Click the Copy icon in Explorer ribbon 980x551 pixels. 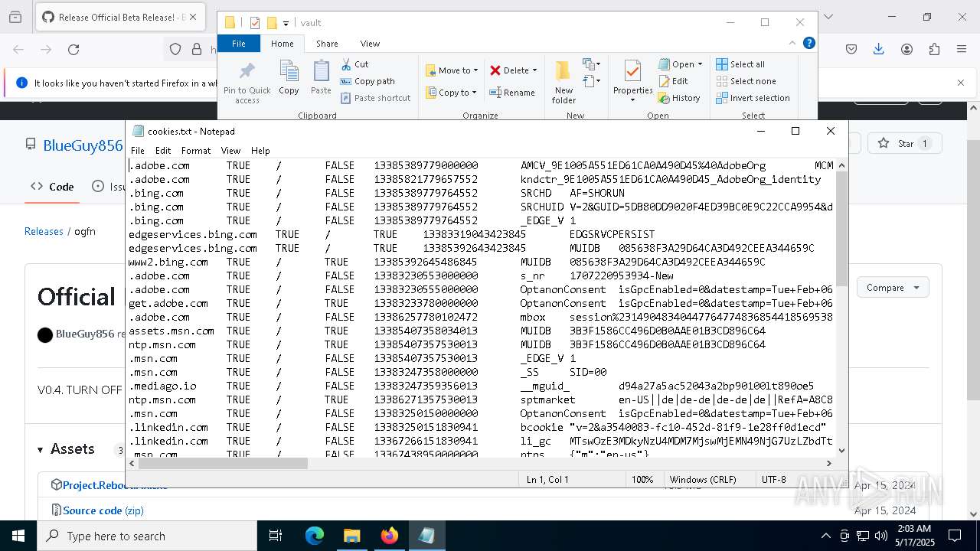click(x=289, y=77)
